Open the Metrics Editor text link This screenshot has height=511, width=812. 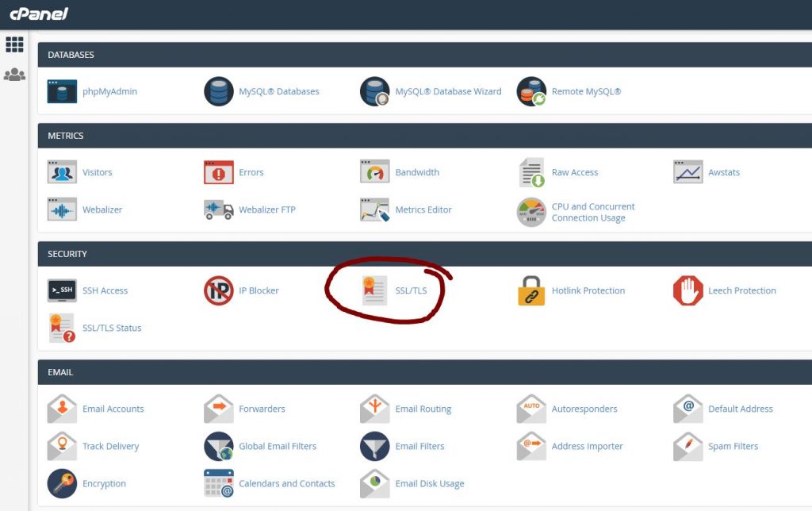point(423,210)
